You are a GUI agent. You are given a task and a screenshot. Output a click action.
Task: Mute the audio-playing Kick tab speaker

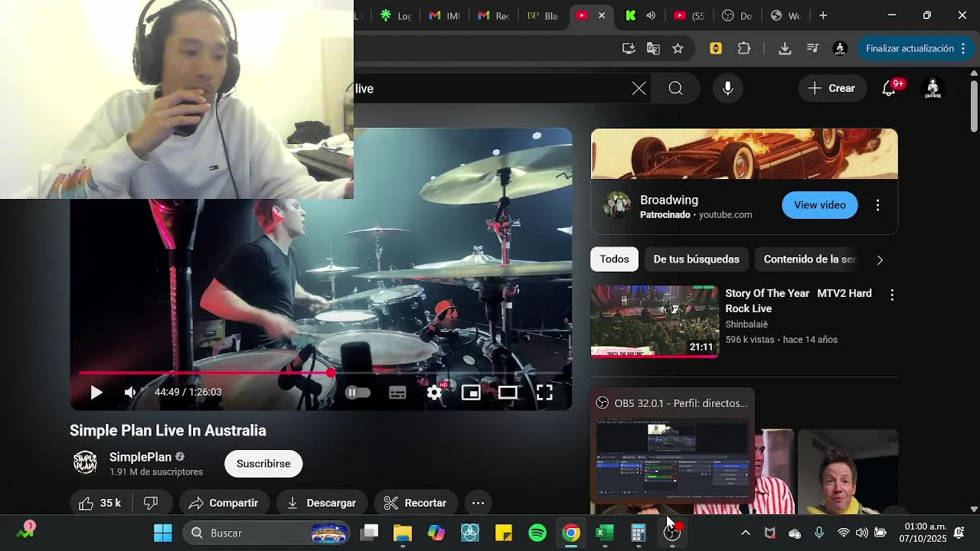point(651,15)
